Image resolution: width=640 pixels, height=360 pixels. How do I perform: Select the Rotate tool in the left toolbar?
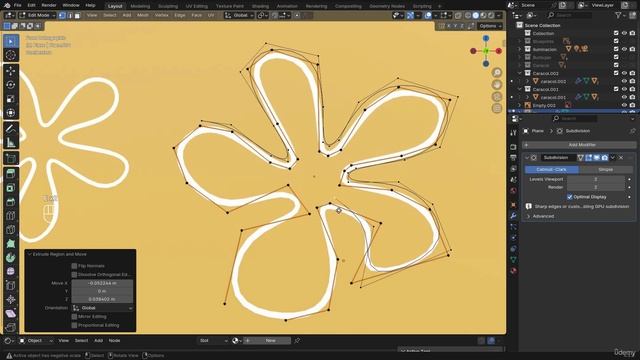pyautogui.click(x=11, y=84)
